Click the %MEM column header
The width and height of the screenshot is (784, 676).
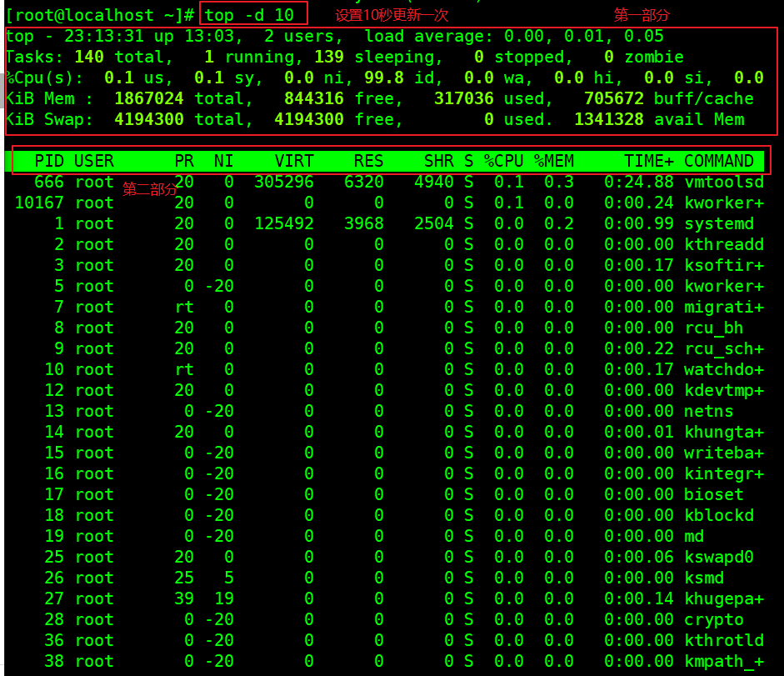[x=554, y=161]
